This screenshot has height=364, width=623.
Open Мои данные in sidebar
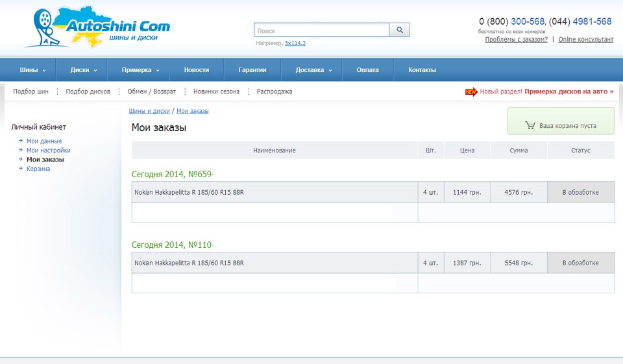[x=44, y=141]
